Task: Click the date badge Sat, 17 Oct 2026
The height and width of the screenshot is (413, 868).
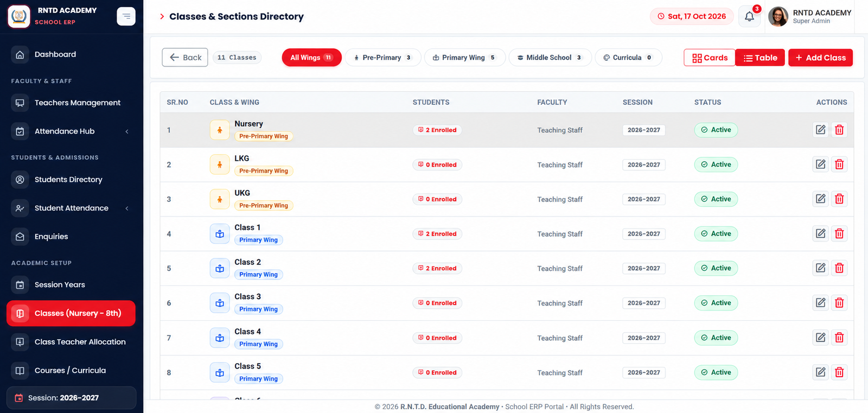Action: 692,16
